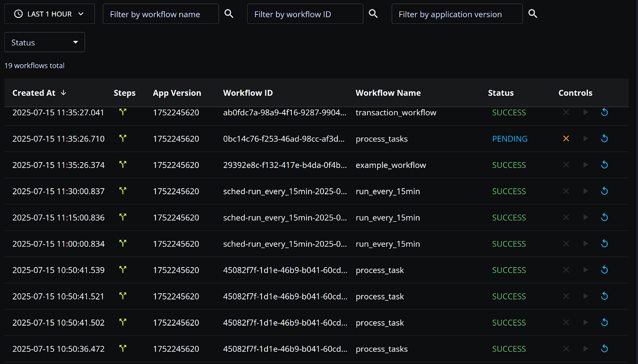The image size is (638, 364).
Task: Open steps graph for 10:50:41.539 process_task row
Action: 123,270
